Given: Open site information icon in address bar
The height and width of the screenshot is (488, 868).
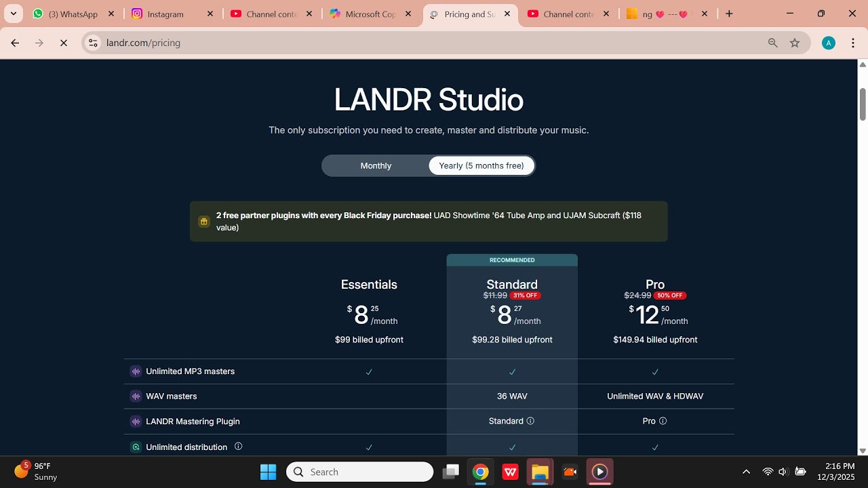Looking at the screenshot, I should tap(94, 43).
